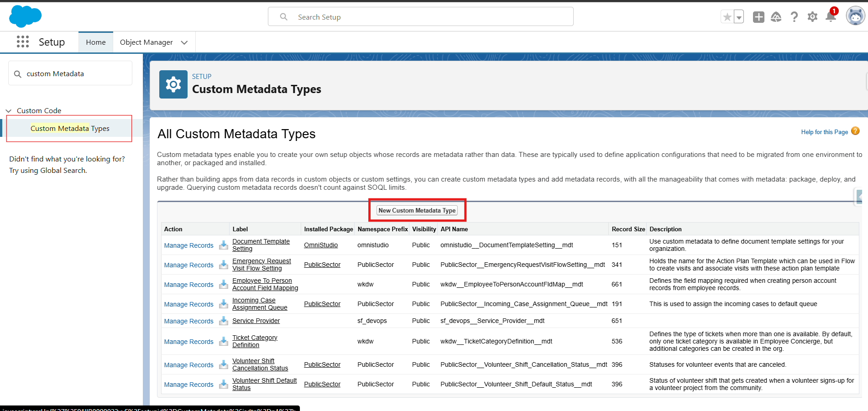Image resolution: width=868 pixels, height=411 pixels.
Task: Manage Records for Employee To Person Account mapping
Action: (x=188, y=285)
